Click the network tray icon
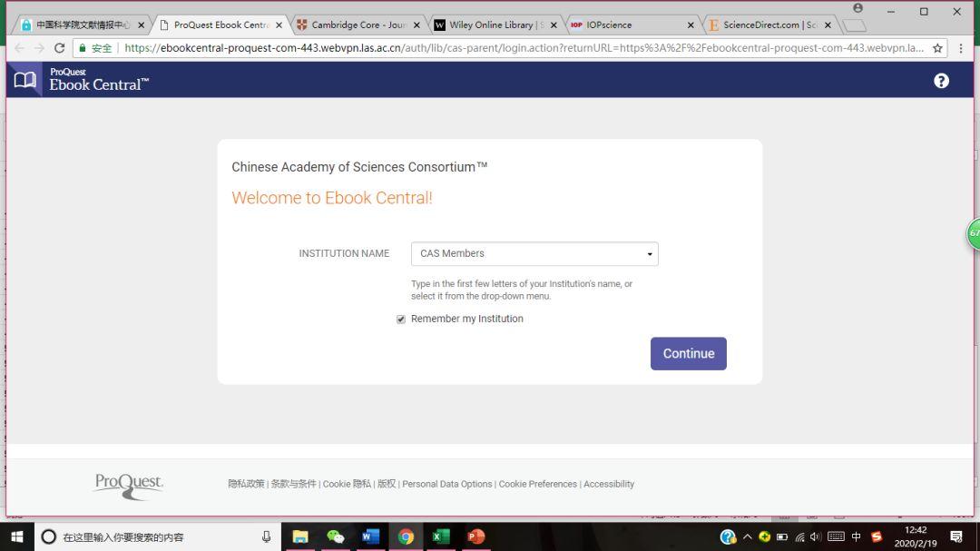The image size is (980, 551). (x=799, y=536)
